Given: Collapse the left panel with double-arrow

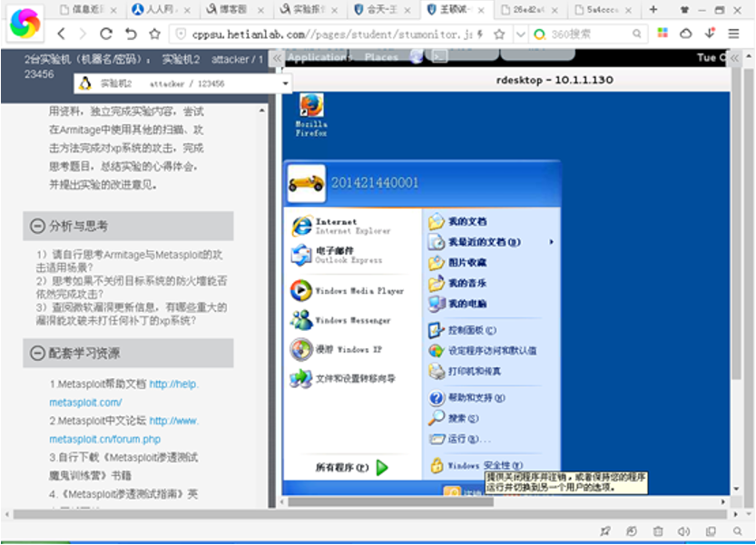Looking at the screenshot, I should 277,59.
